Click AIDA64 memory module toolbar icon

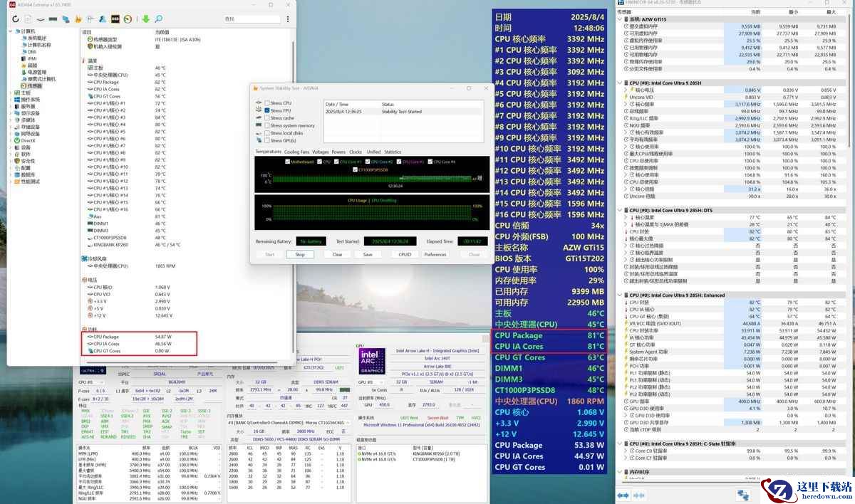(53, 19)
